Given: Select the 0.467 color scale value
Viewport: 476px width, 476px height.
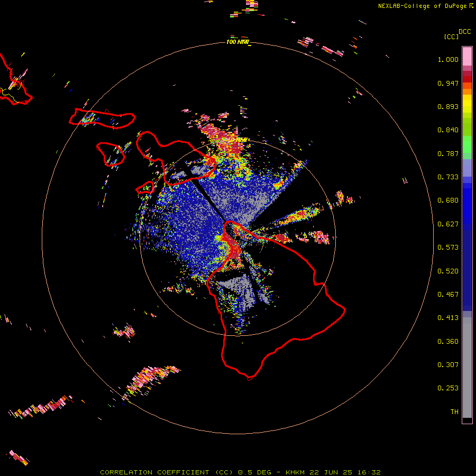Looking at the screenshot, I should [x=448, y=295].
